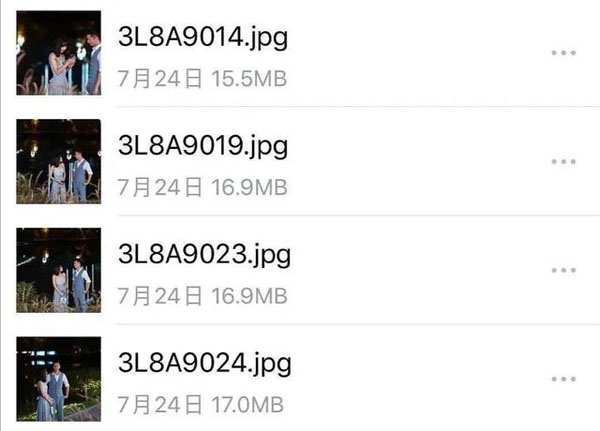Click the 17.0MB size label

click(248, 405)
